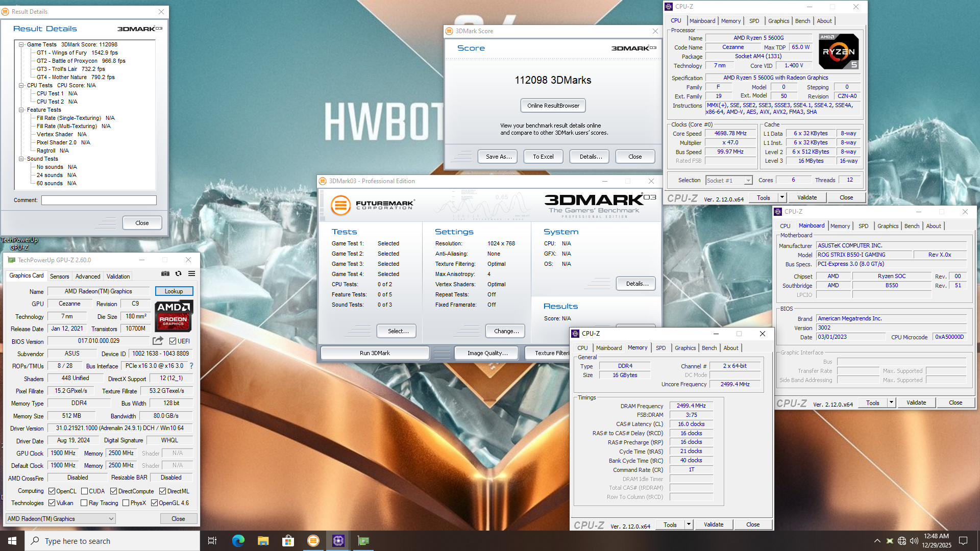Switch to CPU-Z taskbar icon
The width and height of the screenshot is (980, 551).
338,541
